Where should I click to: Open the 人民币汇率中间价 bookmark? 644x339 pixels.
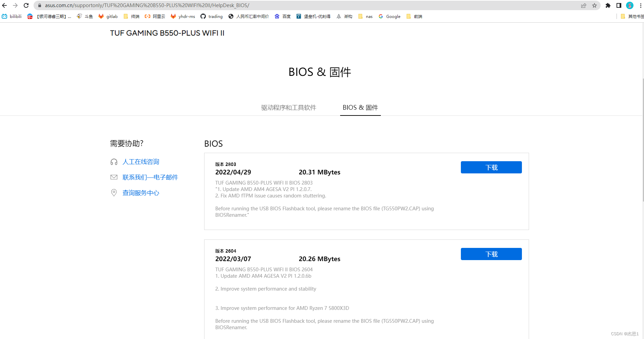click(x=249, y=16)
